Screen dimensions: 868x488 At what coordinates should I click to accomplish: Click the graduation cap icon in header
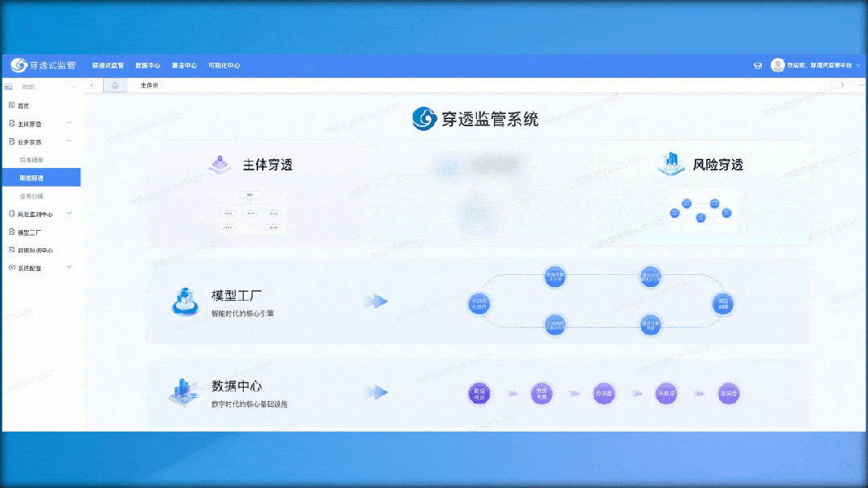757,66
